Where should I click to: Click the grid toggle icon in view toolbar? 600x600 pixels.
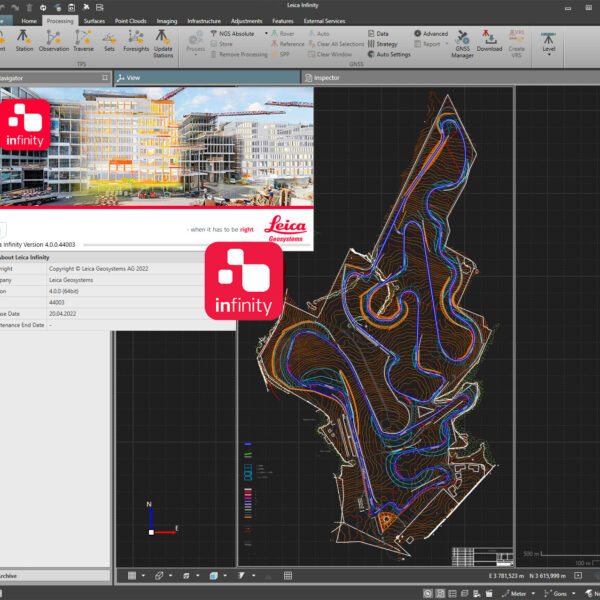[x=288, y=576]
